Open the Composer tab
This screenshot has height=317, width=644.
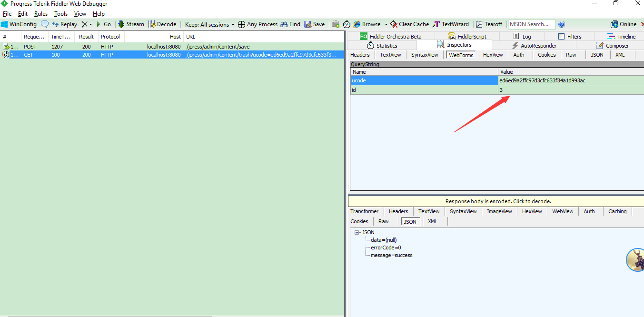coord(613,46)
